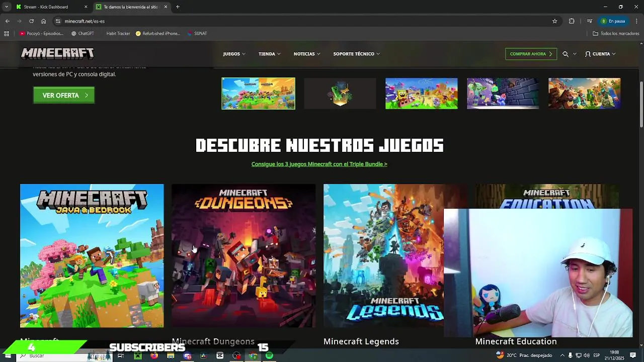Select the first carousel thumbnail with green landscape

(259, 94)
